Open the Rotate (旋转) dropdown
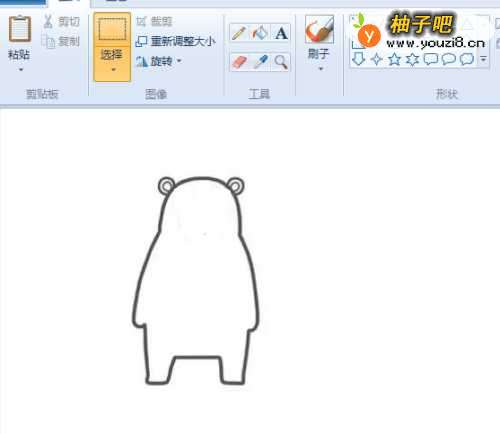 pos(159,61)
